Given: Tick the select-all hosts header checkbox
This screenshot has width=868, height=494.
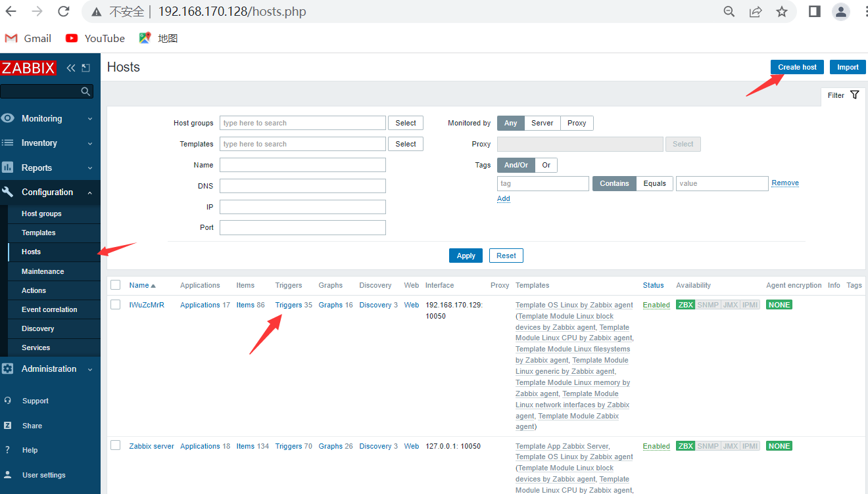Looking at the screenshot, I should (116, 284).
